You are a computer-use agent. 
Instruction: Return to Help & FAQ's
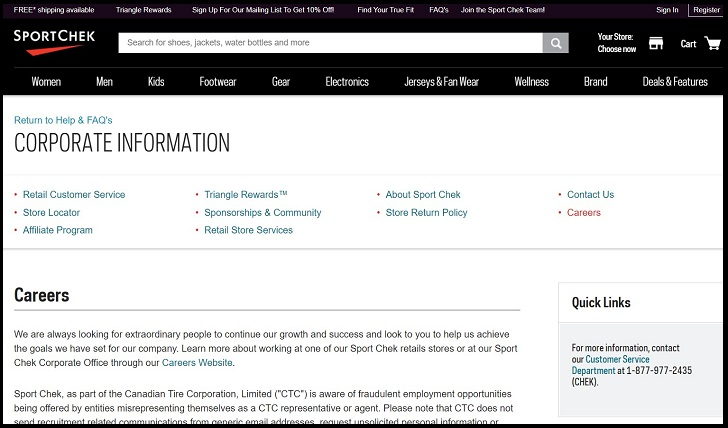pos(63,120)
